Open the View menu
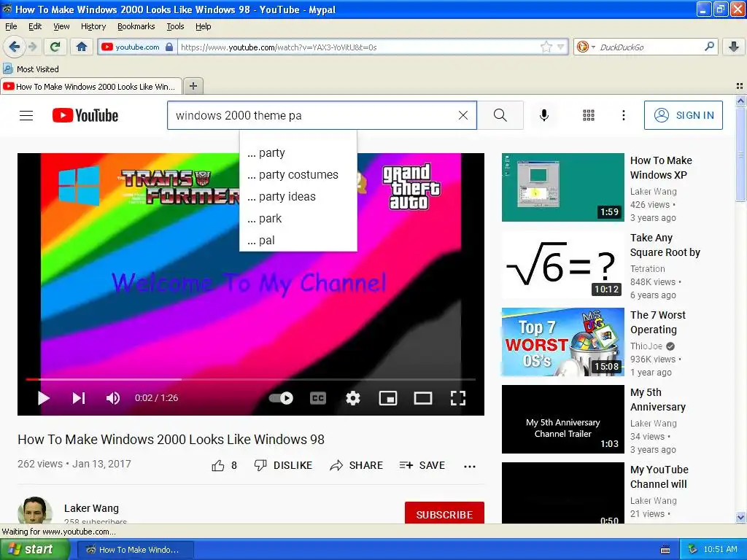Image resolution: width=747 pixels, height=560 pixels. click(x=61, y=26)
